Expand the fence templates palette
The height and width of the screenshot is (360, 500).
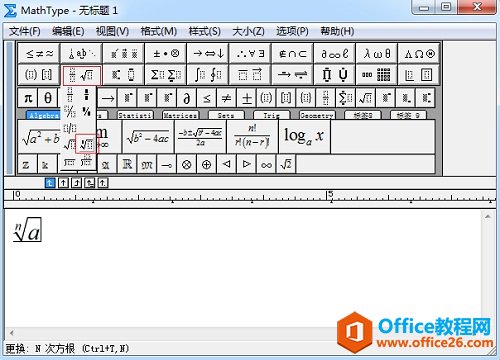click(39, 75)
